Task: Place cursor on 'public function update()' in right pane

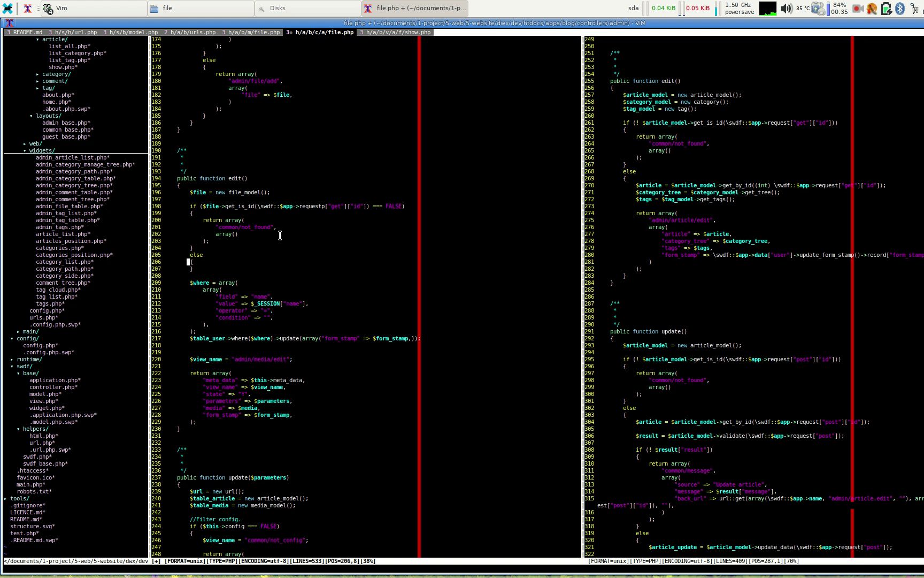Action: (x=648, y=331)
